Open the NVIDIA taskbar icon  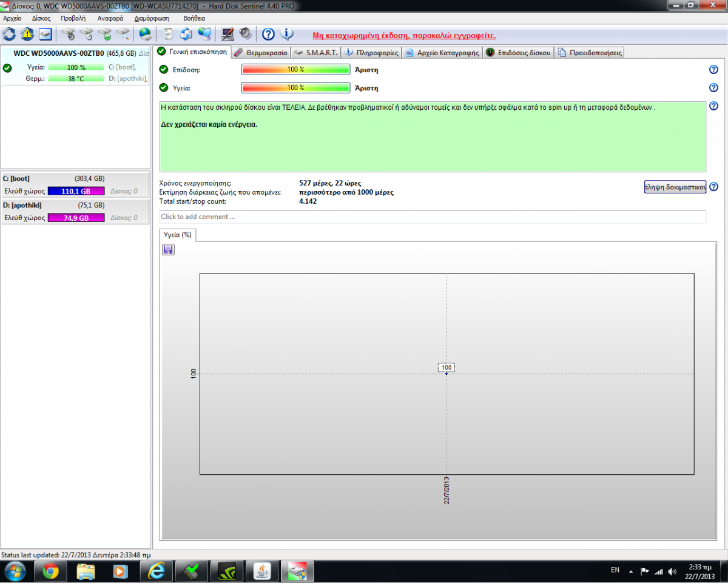point(226,572)
